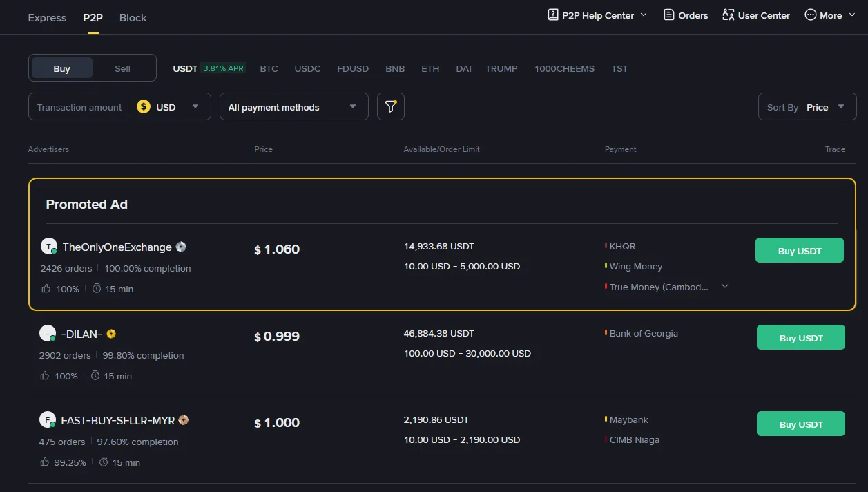Click the Transaction amount input field
The height and width of the screenshot is (492, 868).
(79, 107)
